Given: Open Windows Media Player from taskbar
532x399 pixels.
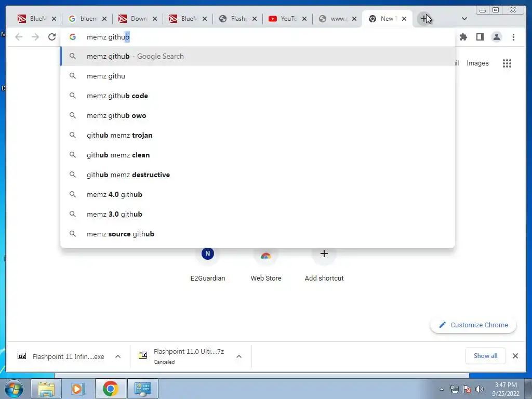Looking at the screenshot, I should [78, 389].
